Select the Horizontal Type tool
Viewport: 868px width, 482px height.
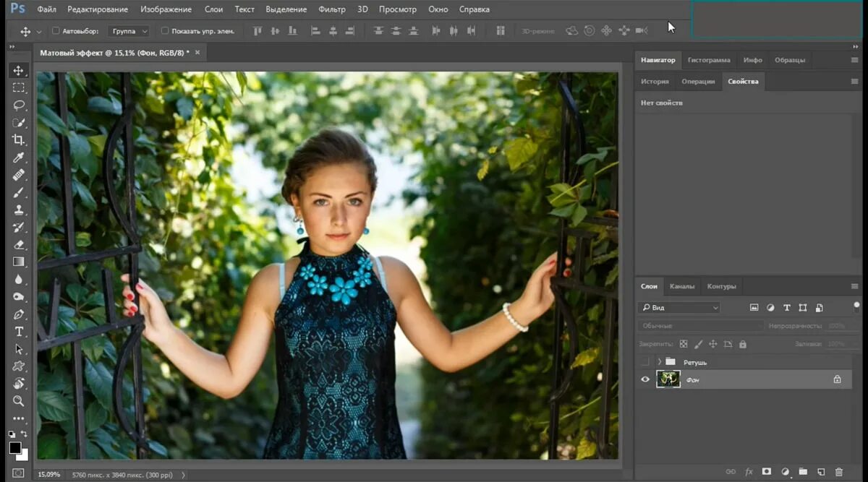tap(19, 332)
